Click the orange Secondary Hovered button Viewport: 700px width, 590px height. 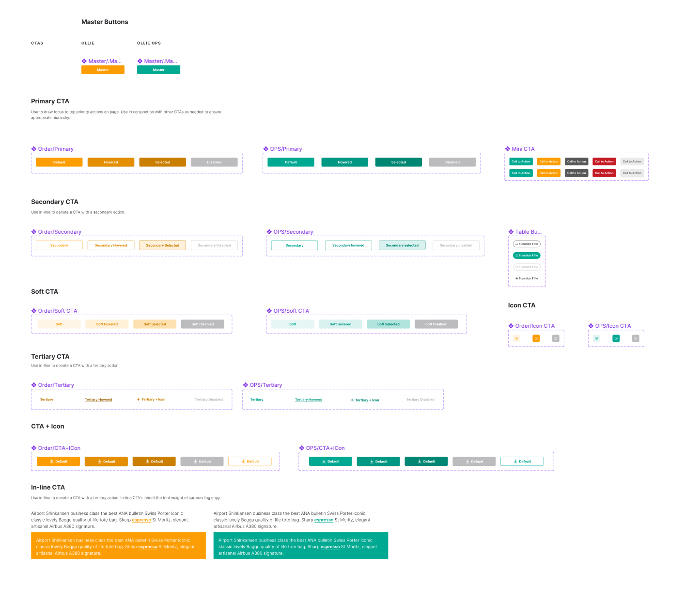coord(111,245)
